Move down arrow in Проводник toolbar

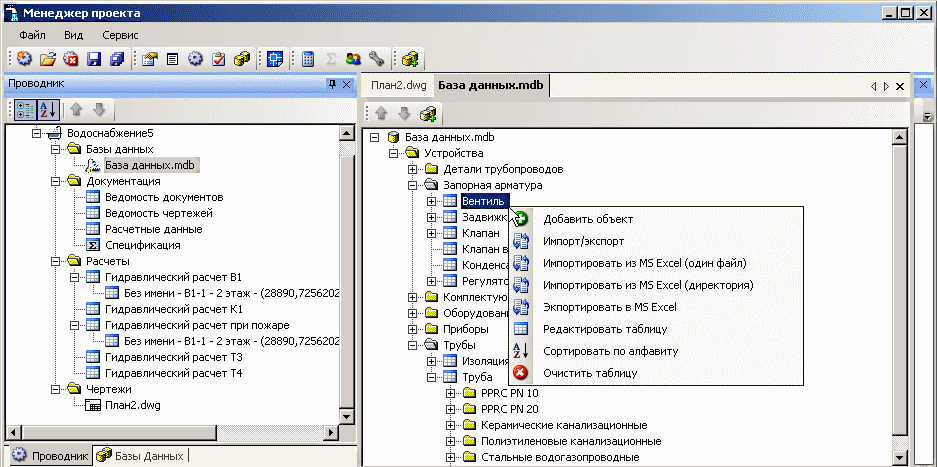pyautogui.click(x=99, y=109)
